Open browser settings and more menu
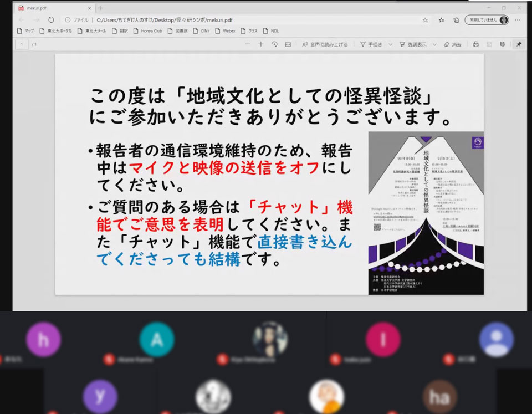532x414 pixels. click(518, 20)
